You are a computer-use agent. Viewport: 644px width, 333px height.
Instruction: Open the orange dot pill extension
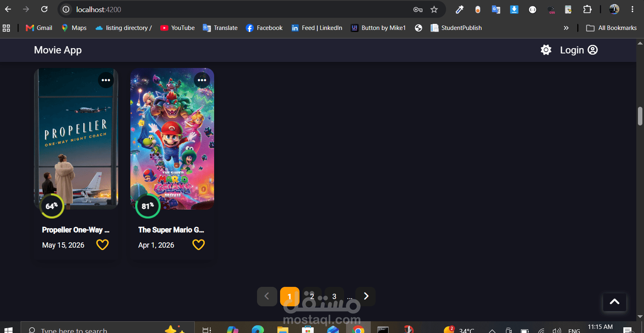[478, 9]
